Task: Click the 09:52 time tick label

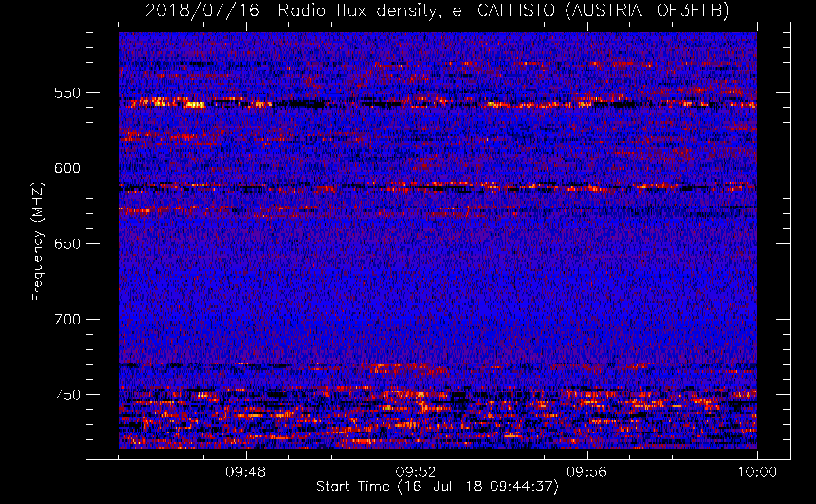Action: tap(416, 472)
